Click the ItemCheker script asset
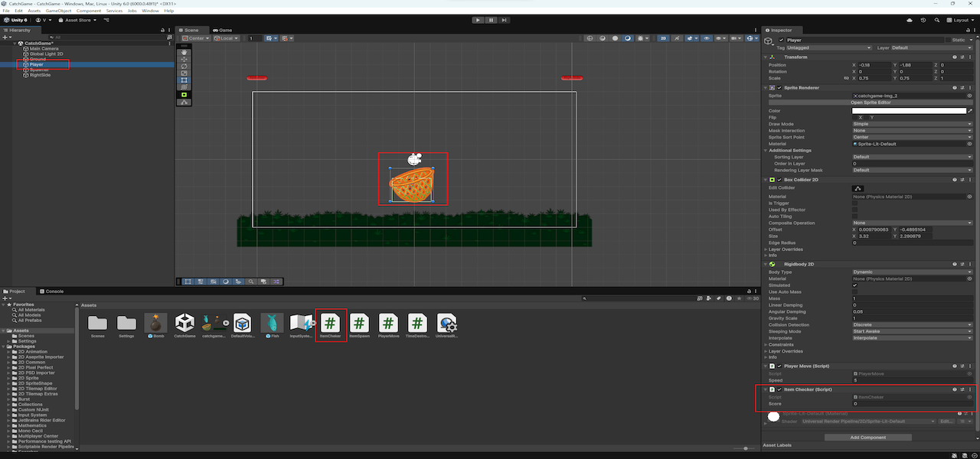Image resolution: width=980 pixels, height=459 pixels. 331,326
